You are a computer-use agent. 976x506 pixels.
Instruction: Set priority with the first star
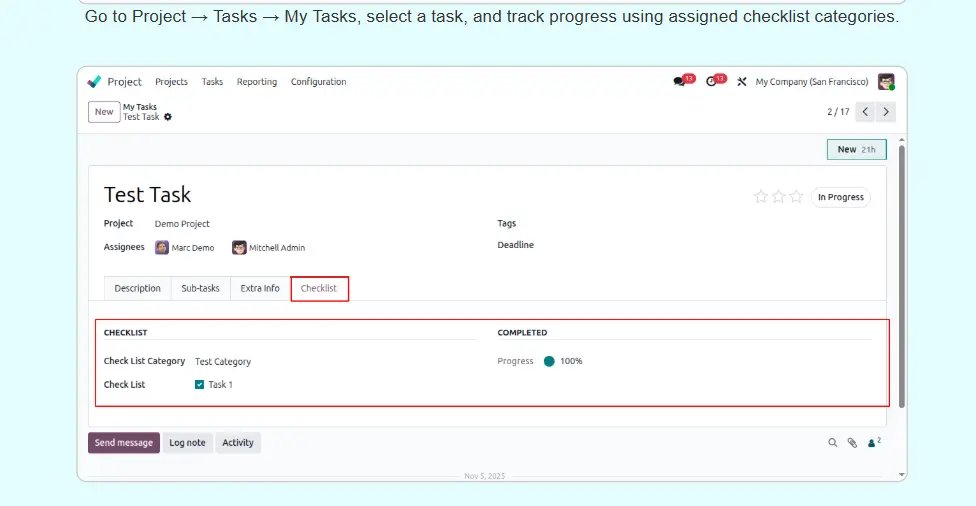[x=761, y=197]
